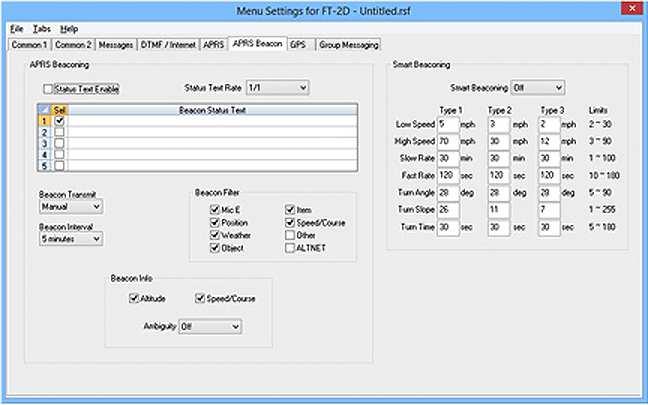Click the Type 3 Turn Angle field
This screenshot has height=405, width=648.
549,193
